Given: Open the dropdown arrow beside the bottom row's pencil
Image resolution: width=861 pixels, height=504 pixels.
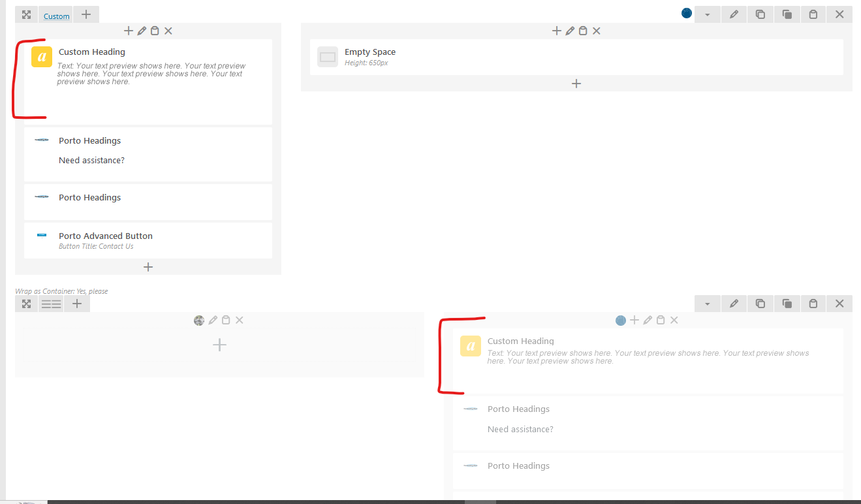Looking at the screenshot, I should click(708, 303).
